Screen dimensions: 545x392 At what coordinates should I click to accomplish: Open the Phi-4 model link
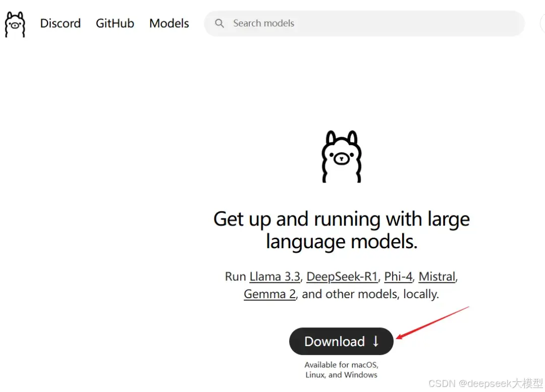pyautogui.click(x=398, y=276)
